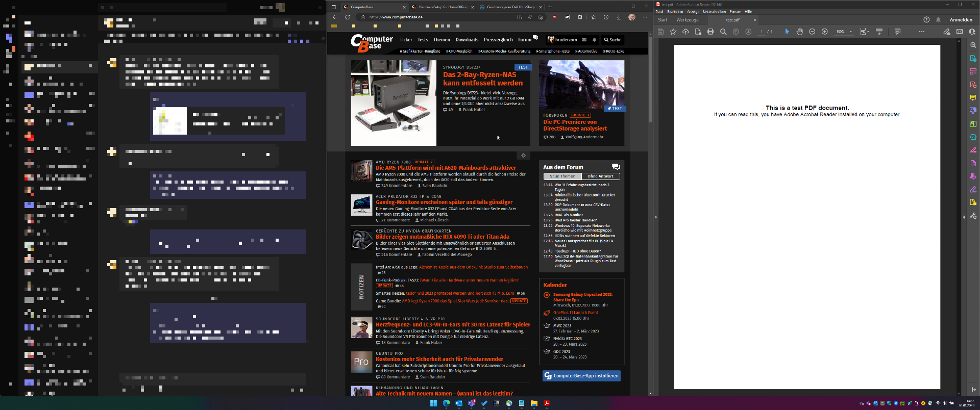Click Anmelden in Acrobat Reader
980x410 pixels.
pyautogui.click(x=961, y=20)
